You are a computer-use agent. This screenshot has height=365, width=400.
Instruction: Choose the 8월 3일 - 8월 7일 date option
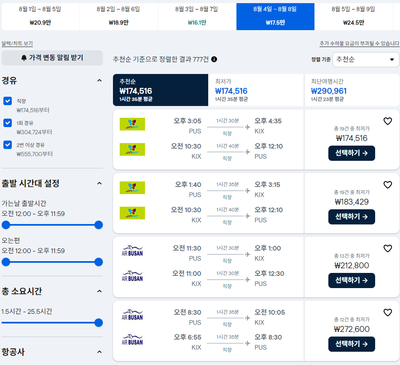tap(197, 16)
